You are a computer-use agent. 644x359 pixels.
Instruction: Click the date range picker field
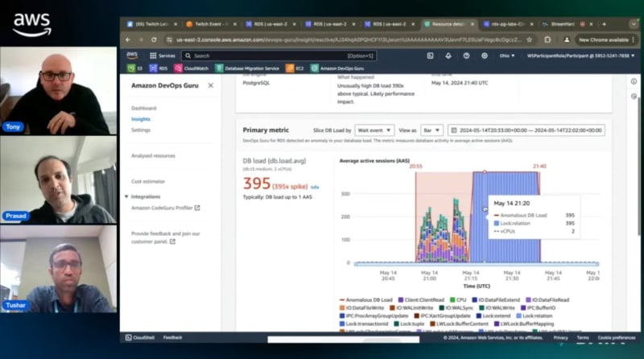(527, 130)
